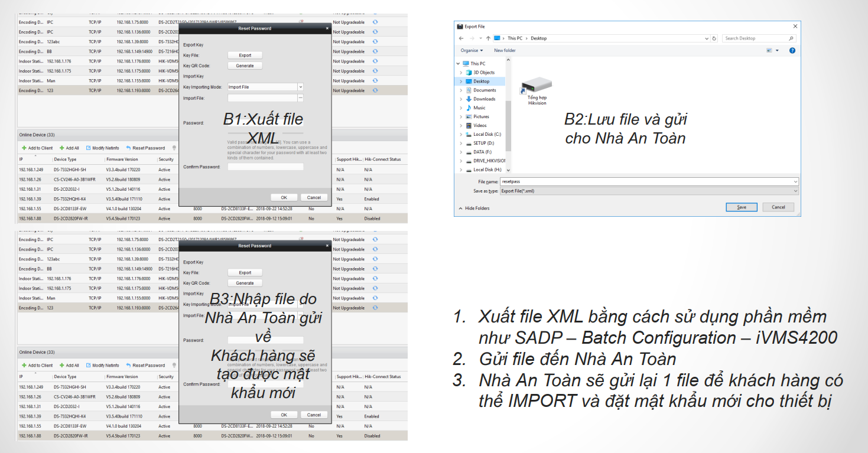Image resolution: width=868 pixels, height=453 pixels.
Task: Expand the SETUP (D:) drive node
Action: pyautogui.click(x=461, y=144)
